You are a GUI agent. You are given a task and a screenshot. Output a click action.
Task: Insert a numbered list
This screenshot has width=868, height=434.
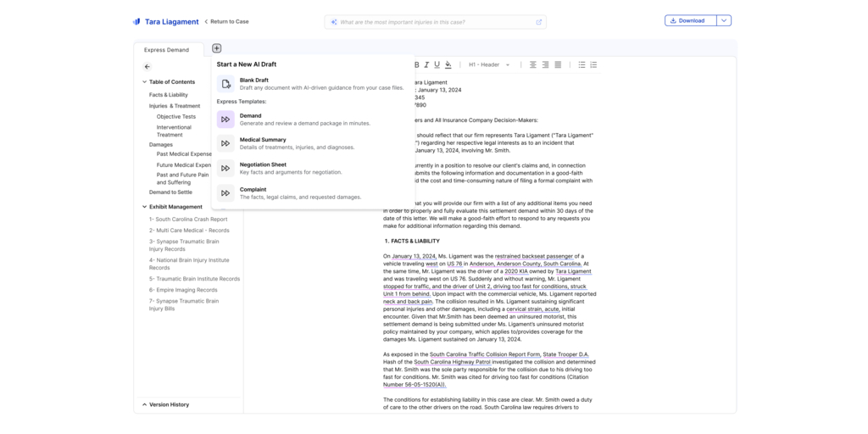[593, 64]
